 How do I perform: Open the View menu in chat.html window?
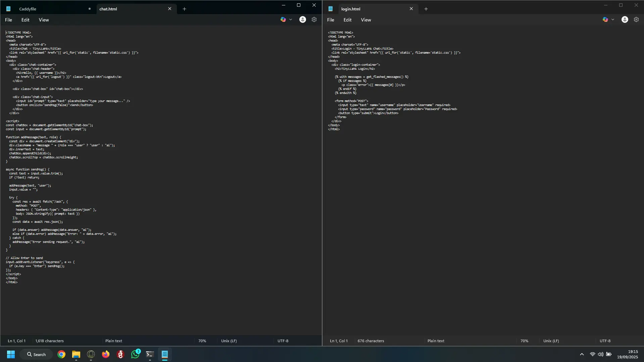(44, 20)
